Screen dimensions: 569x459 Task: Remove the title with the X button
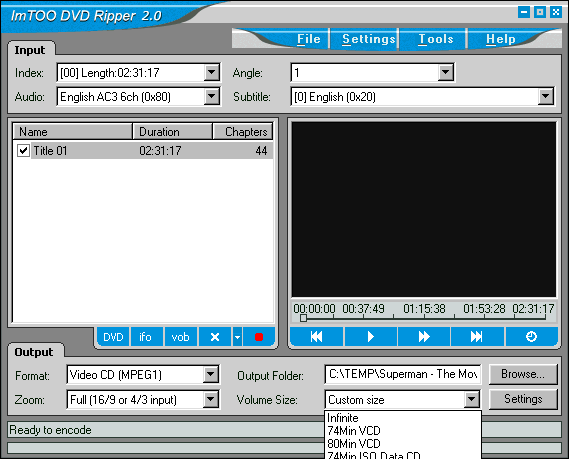(215, 337)
